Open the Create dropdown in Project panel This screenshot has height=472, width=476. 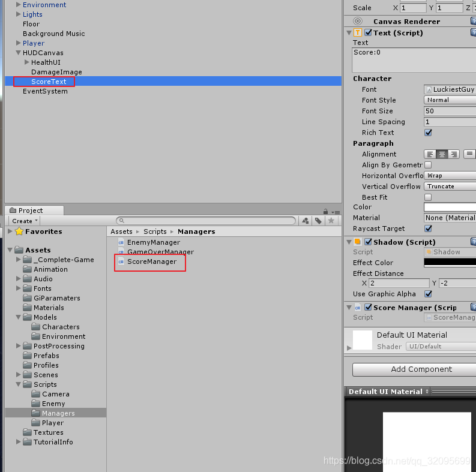[x=25, y=221]
